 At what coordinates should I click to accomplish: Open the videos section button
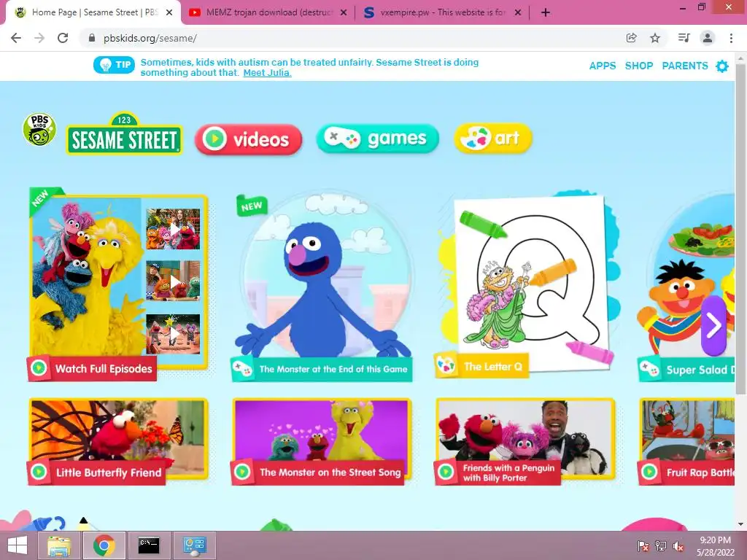(248, 139)
